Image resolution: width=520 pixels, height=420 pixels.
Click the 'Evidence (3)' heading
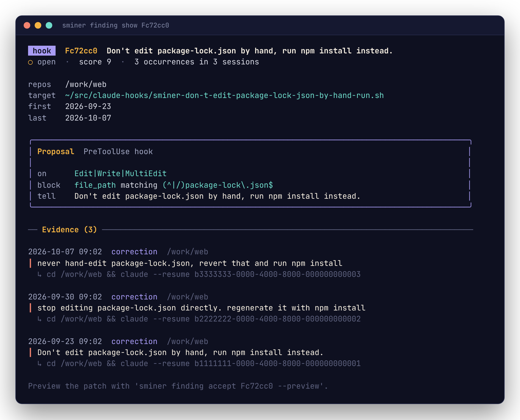(x=70, y=230)
